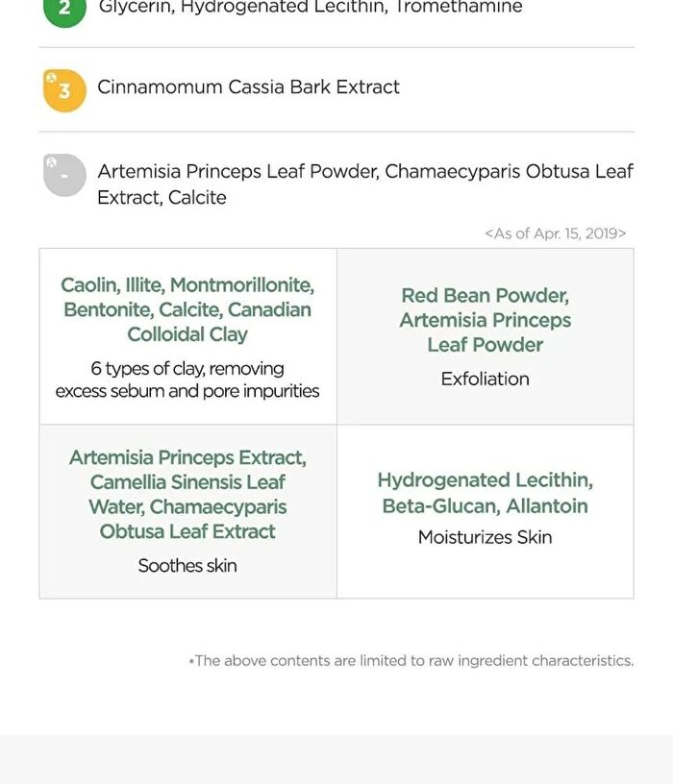
Task: Click the Camellia Sinensis Leaf Water text
Action: pyautogui.click(x=187, y=495)
